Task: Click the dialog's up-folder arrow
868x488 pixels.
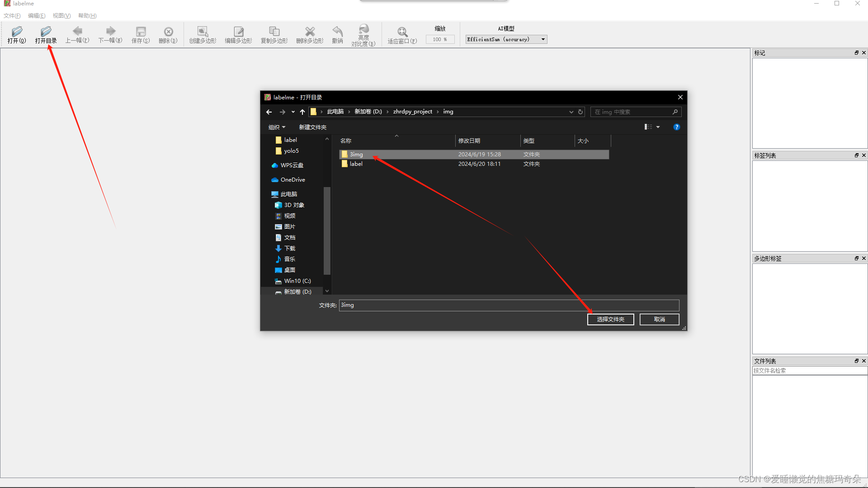Action: tap(302, 112)
